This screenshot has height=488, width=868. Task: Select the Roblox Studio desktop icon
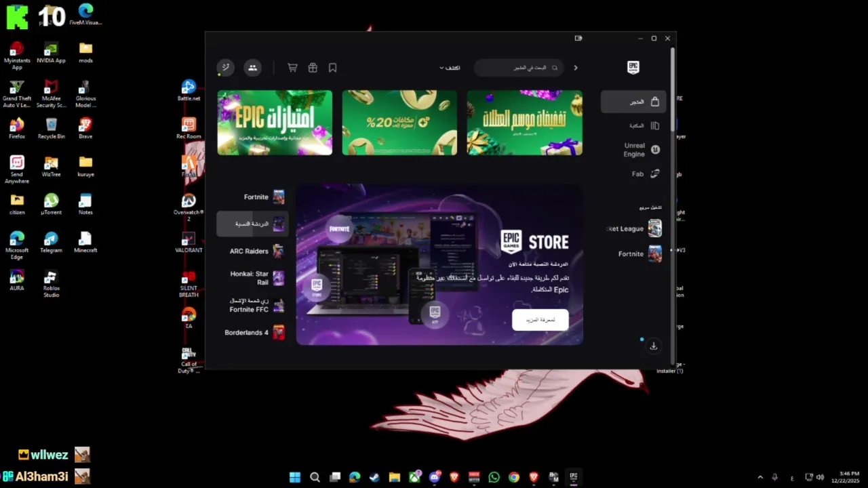51,283
